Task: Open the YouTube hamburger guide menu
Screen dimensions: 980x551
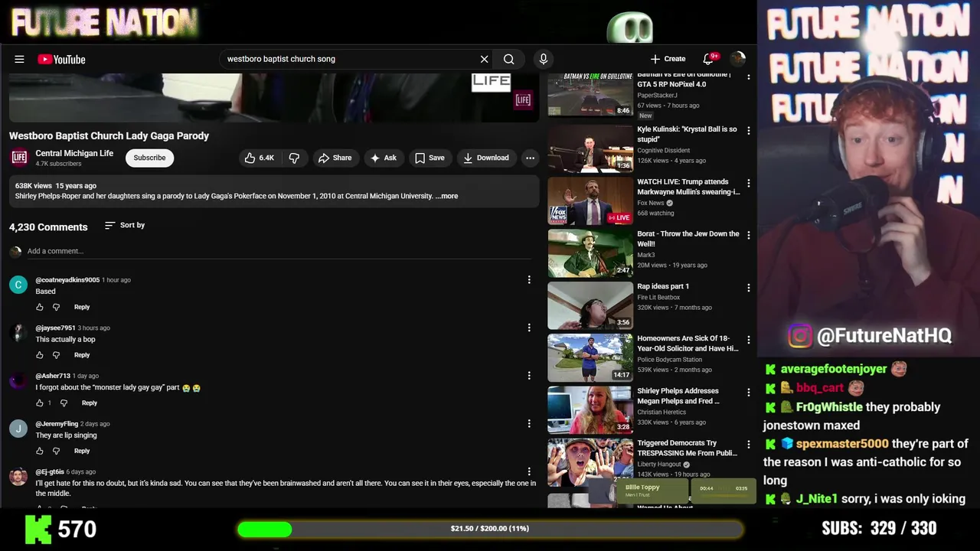Action: (19, 59)
